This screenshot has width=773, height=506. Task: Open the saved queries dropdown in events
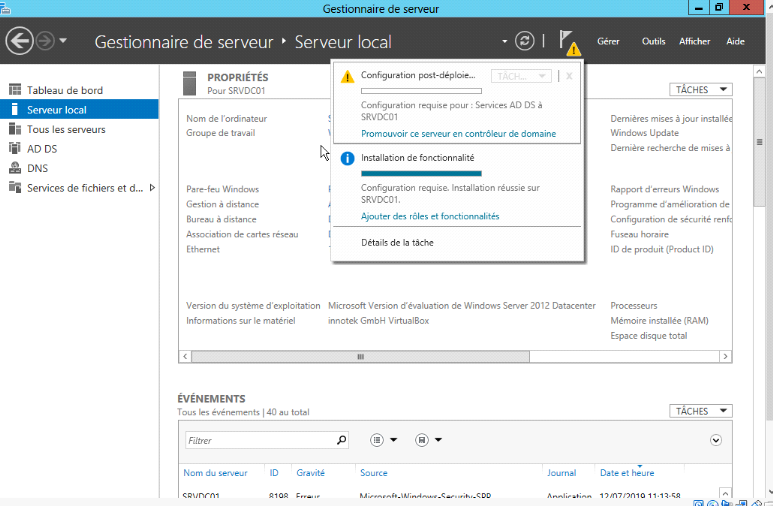429,440
